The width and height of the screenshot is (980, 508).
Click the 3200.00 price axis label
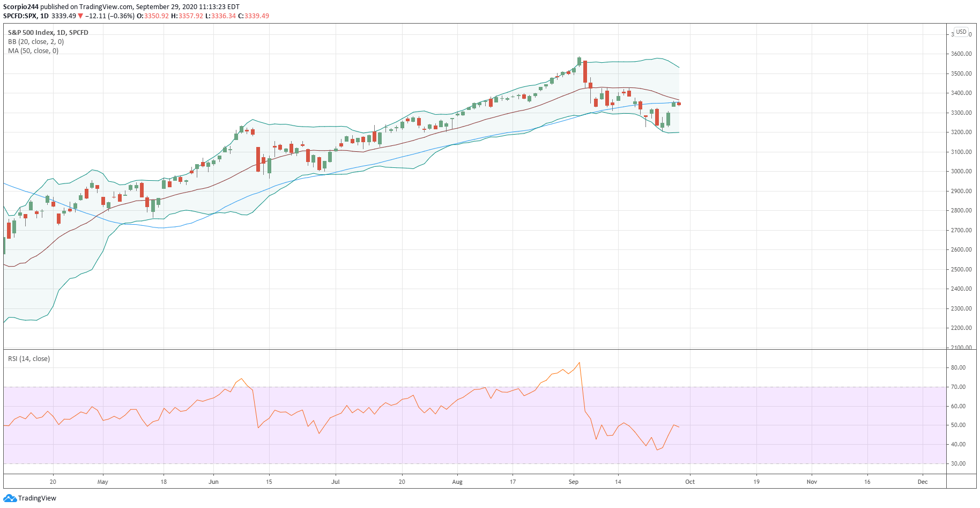click(961, 132)
